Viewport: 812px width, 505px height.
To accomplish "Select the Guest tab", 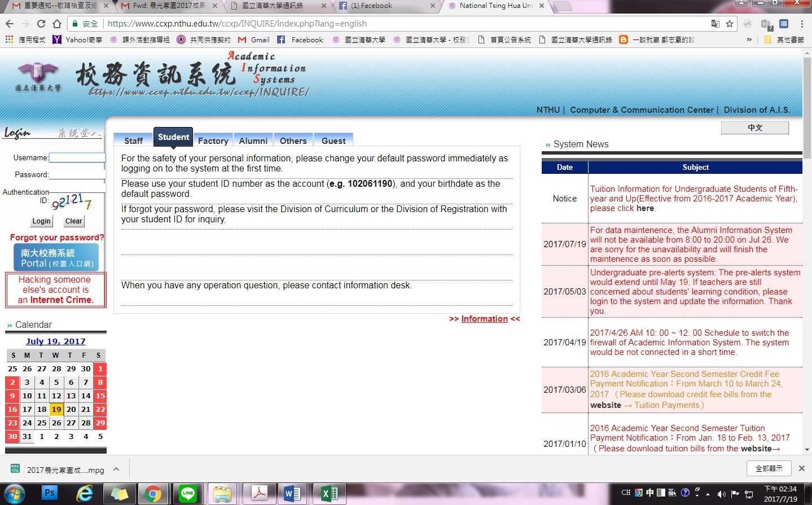I will [333, 140].
